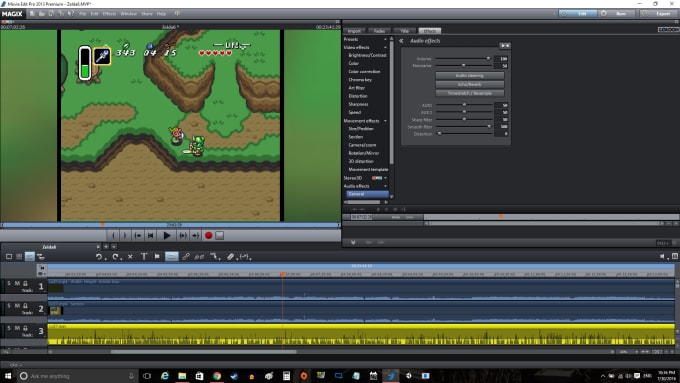This screenshot has height=383, width=680.
Task: Mute track 3 with the M button
Action: [17, 328]
